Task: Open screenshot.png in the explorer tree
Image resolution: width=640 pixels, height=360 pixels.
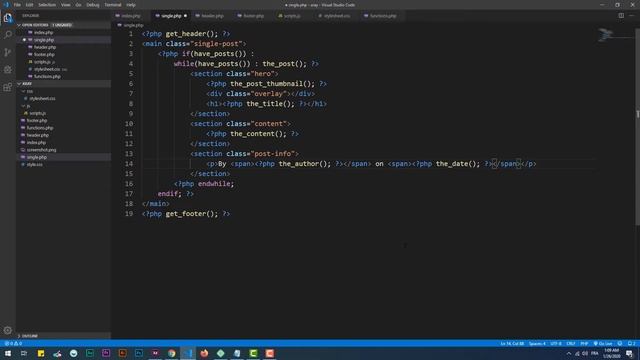Action: tap(41, 150)
